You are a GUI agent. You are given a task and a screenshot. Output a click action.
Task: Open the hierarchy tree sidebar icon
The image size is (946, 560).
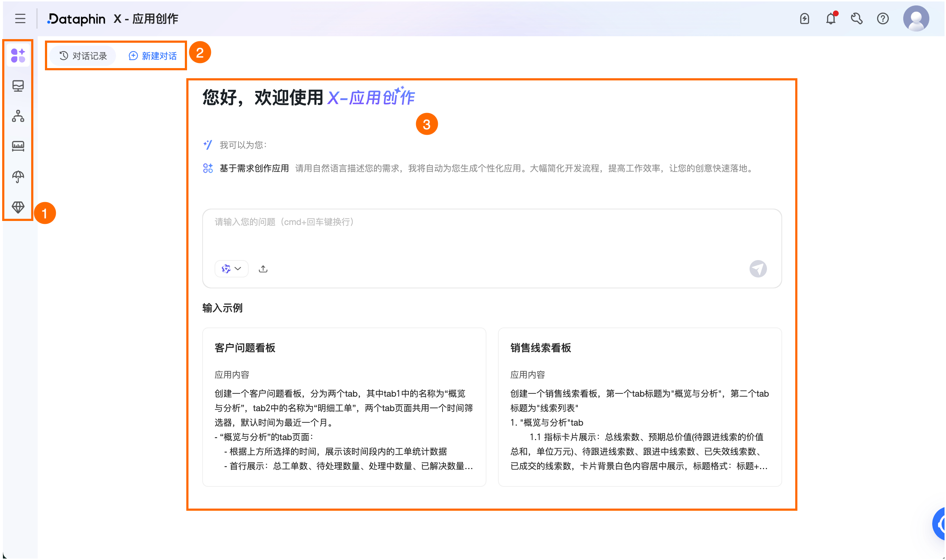18,116
